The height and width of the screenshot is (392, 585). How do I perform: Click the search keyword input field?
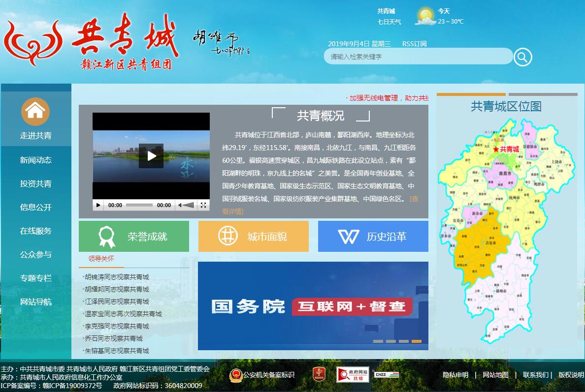pyautogui.click(x=418, y=57)
